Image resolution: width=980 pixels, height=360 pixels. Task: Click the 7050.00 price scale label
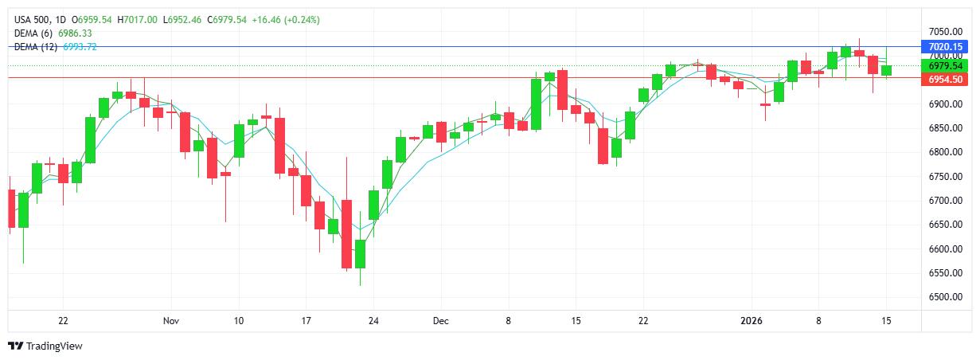point(945,31)
